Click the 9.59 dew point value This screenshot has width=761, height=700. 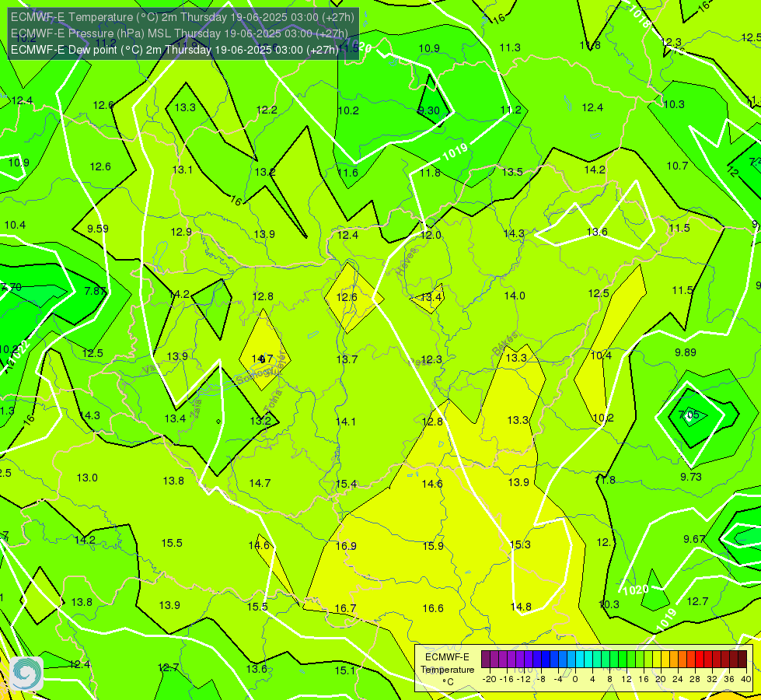pyautogui.click(x=98, y=229)
